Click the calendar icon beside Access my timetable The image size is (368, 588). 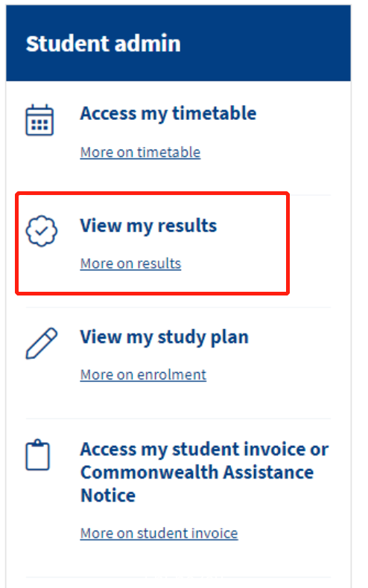coord(39,120)
